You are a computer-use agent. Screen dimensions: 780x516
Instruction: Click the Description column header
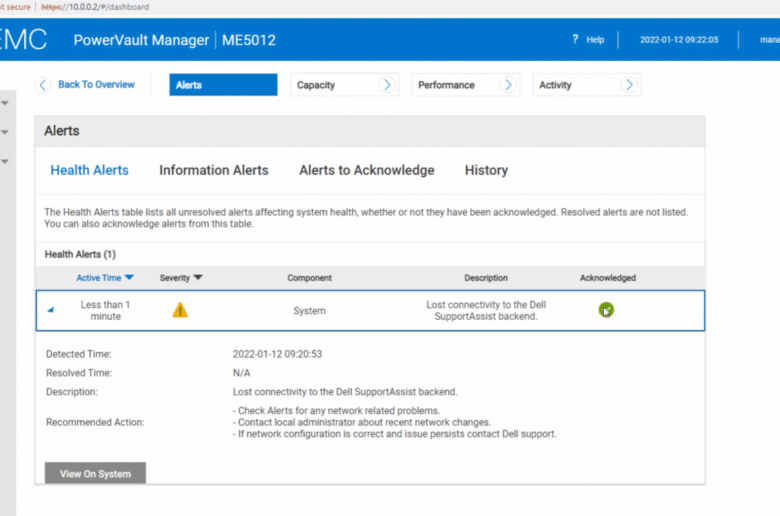(x=486, y=278)
